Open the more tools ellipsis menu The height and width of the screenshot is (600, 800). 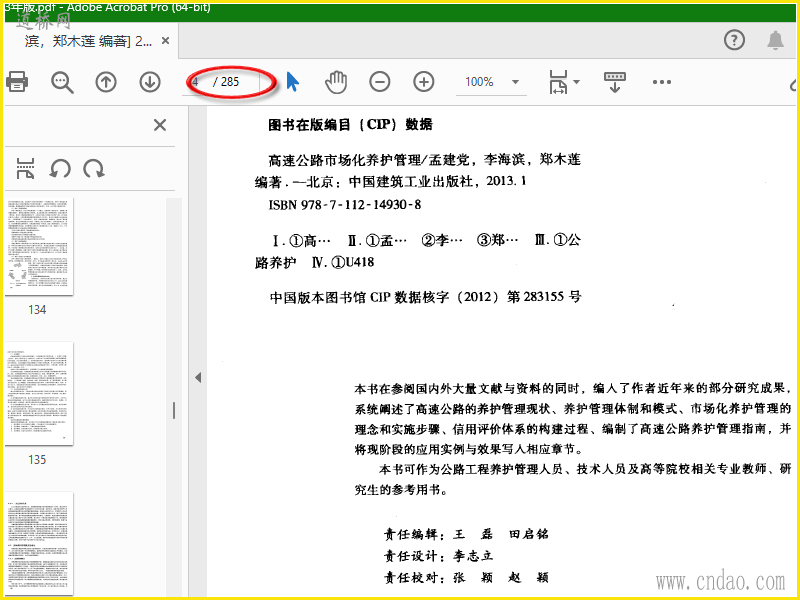click(x=661, y=82)
